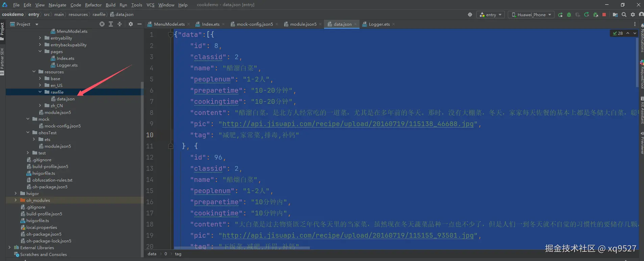The height and width of the screenshot is (261, 644).
Task: Jump to previous highlighted problem arrow
Action: [628, 33]
